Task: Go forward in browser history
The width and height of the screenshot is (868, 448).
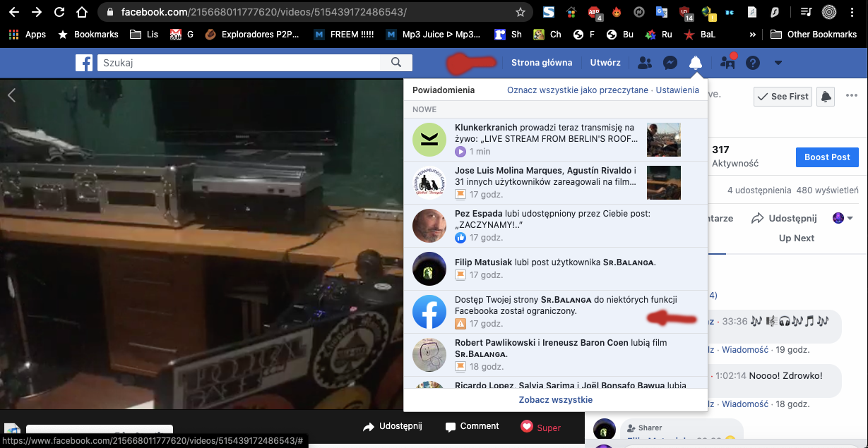Action: [36, 12]
